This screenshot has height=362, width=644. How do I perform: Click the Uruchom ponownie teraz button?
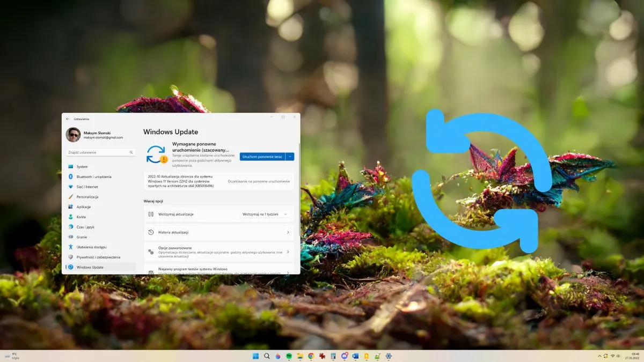[262, 157]
